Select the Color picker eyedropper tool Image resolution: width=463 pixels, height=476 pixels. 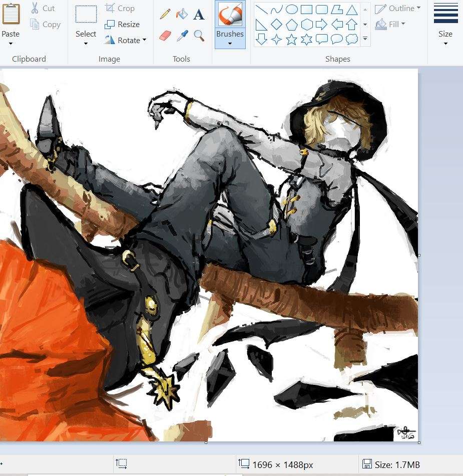182,36
